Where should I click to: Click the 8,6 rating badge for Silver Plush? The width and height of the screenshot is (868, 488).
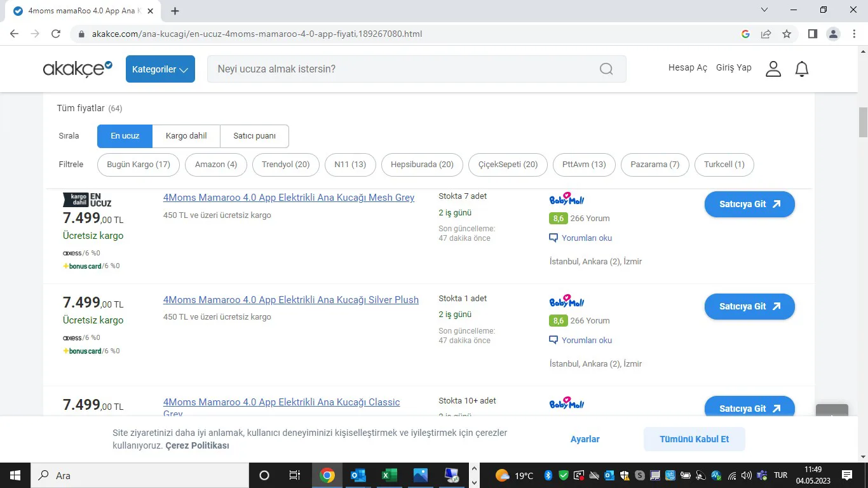click(558, 321)
